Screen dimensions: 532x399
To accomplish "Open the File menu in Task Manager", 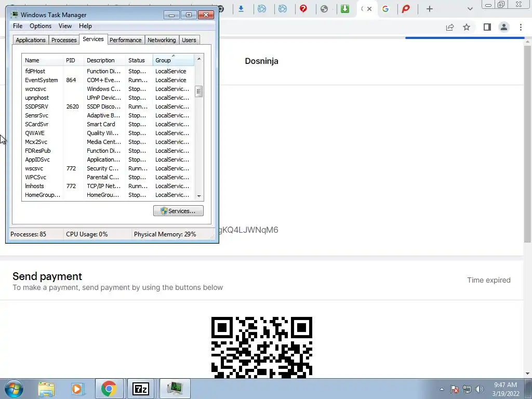I will click(18, 26).
